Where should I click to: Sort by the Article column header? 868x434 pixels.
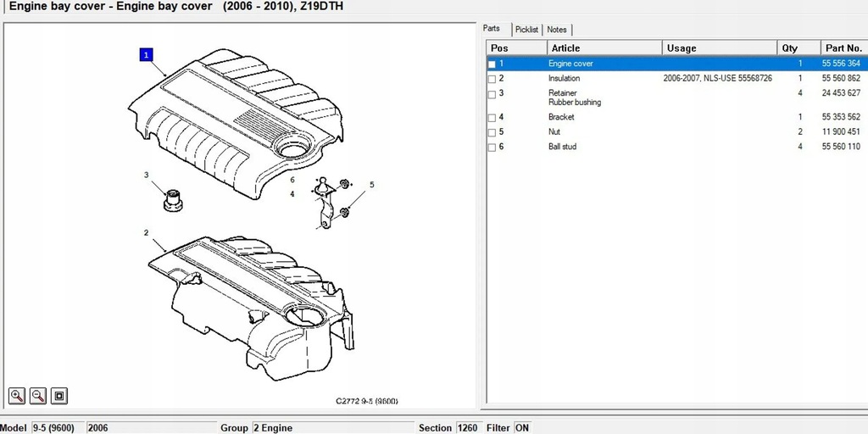click(x=604, y=48)
